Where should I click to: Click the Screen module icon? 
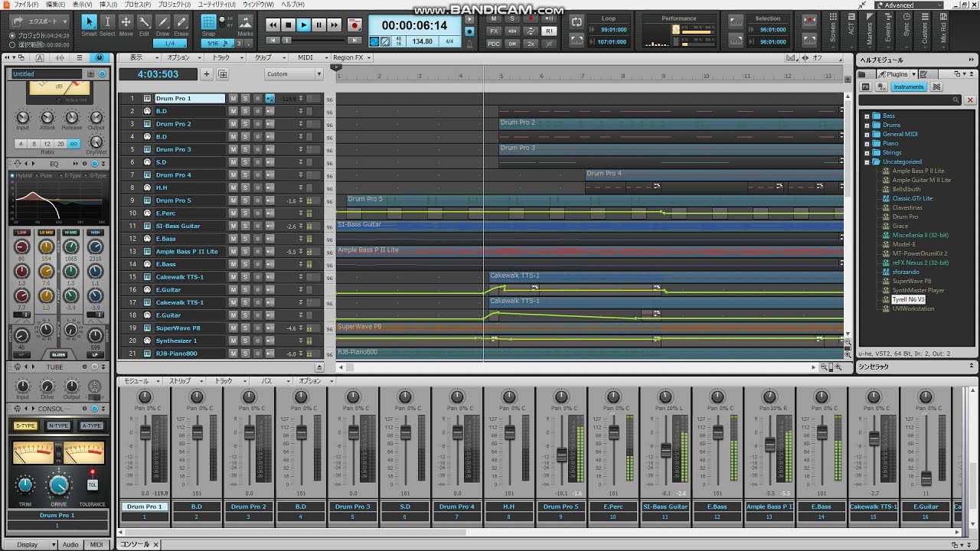pyautogui.click(x=833, y=29)
